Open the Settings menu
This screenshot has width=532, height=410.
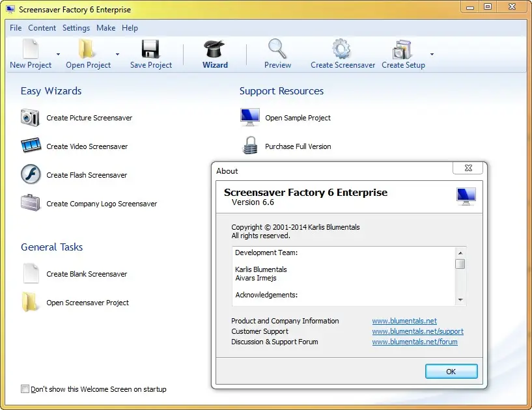point(76,28)
